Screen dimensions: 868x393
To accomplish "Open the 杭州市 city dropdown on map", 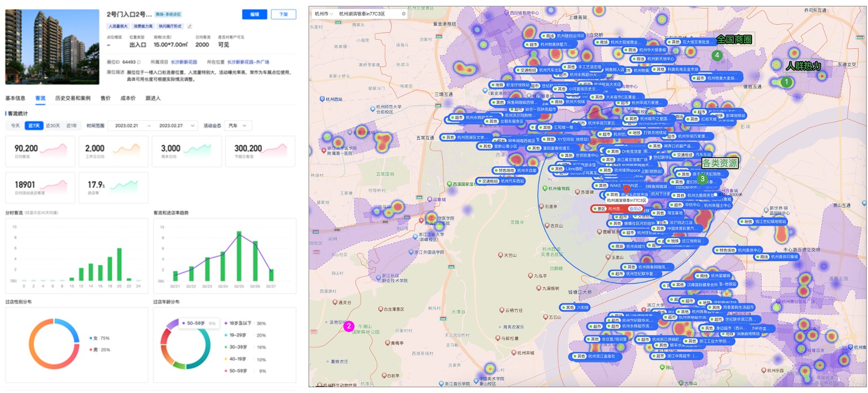I will coord(324,14).
